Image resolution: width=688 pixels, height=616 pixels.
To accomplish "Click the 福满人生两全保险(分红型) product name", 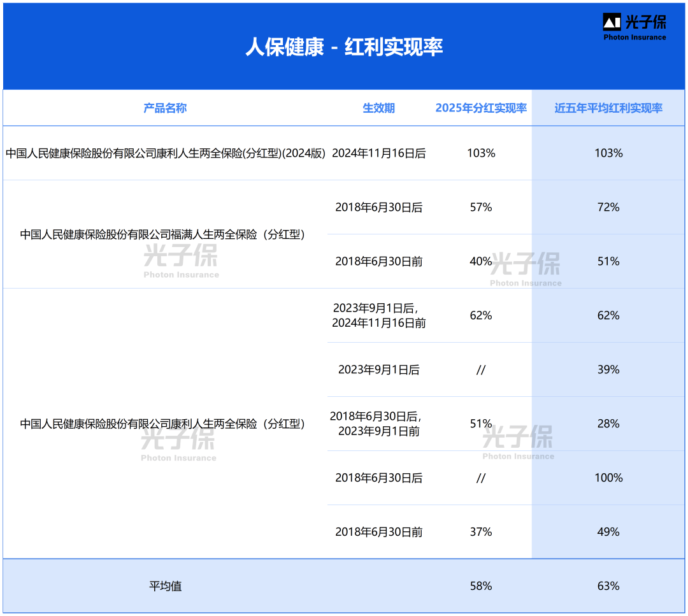I will click(x=163, y=234).
